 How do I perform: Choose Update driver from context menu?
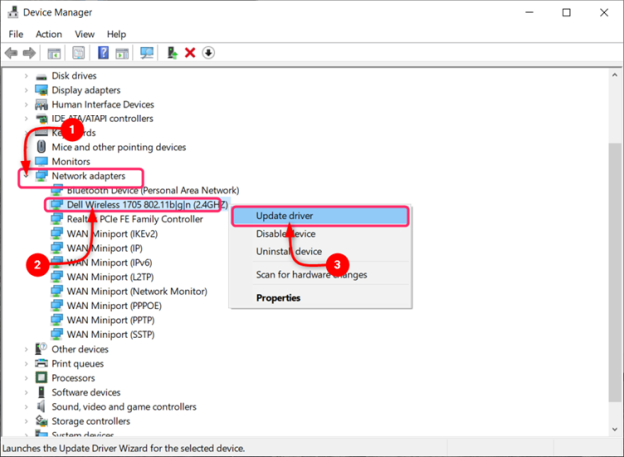click(x=320, y=216)
